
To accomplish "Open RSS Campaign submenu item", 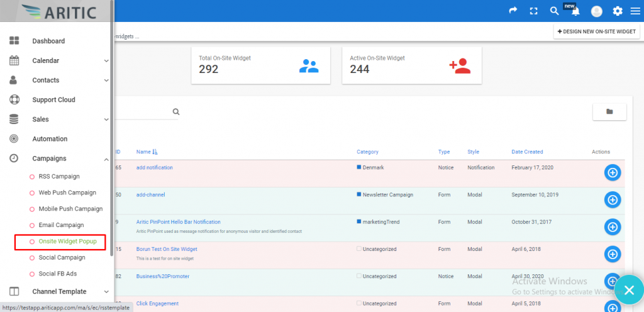I will (59, 177).
